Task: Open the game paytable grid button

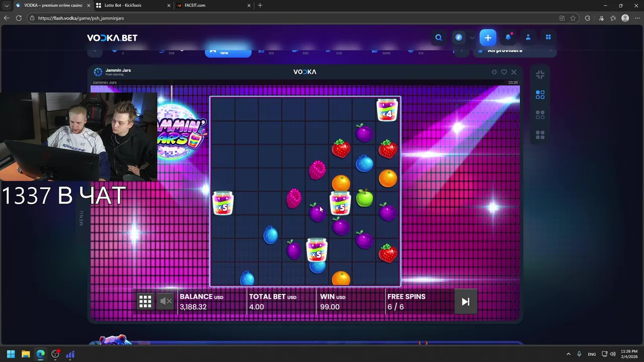Action: [145, 302]
